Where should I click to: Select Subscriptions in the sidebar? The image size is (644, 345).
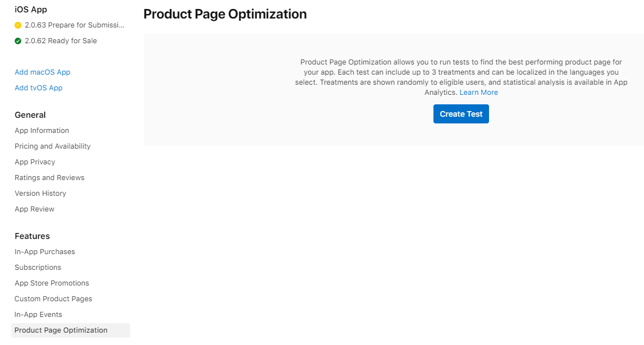click(x=38, y=267)
